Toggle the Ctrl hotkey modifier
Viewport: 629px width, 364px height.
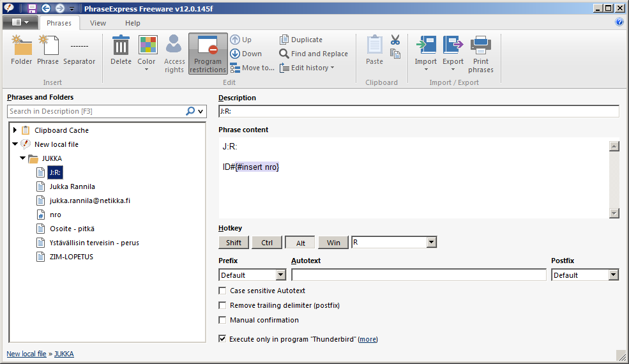pos(267,243)
